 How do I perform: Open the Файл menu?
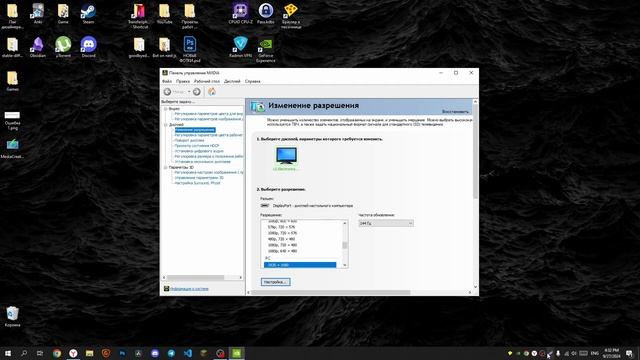point(167,81)
